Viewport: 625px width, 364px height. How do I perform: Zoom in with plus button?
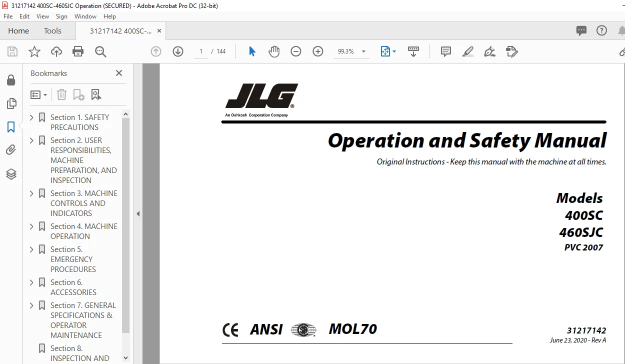pos(318,51)
